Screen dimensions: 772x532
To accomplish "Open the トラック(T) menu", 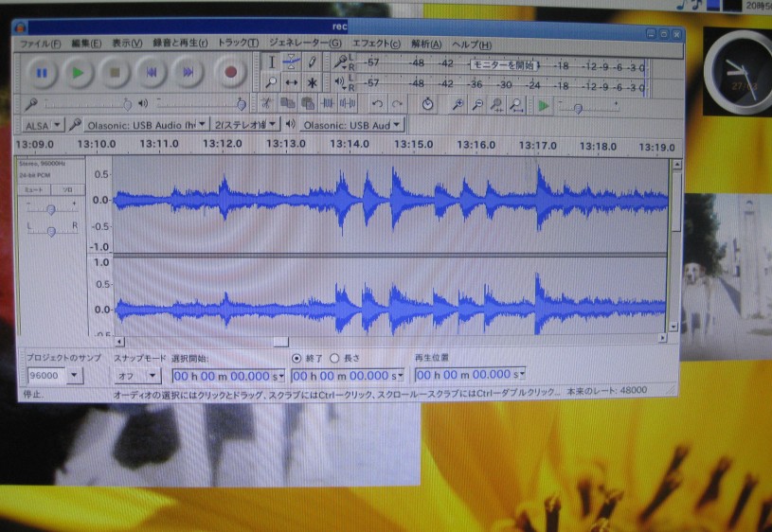I will [239, 44].
